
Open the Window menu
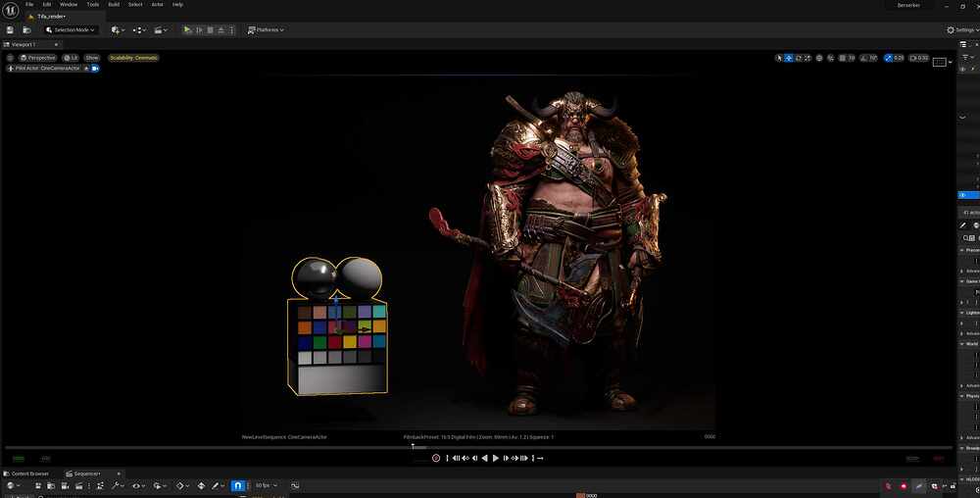tap(69, 4)
